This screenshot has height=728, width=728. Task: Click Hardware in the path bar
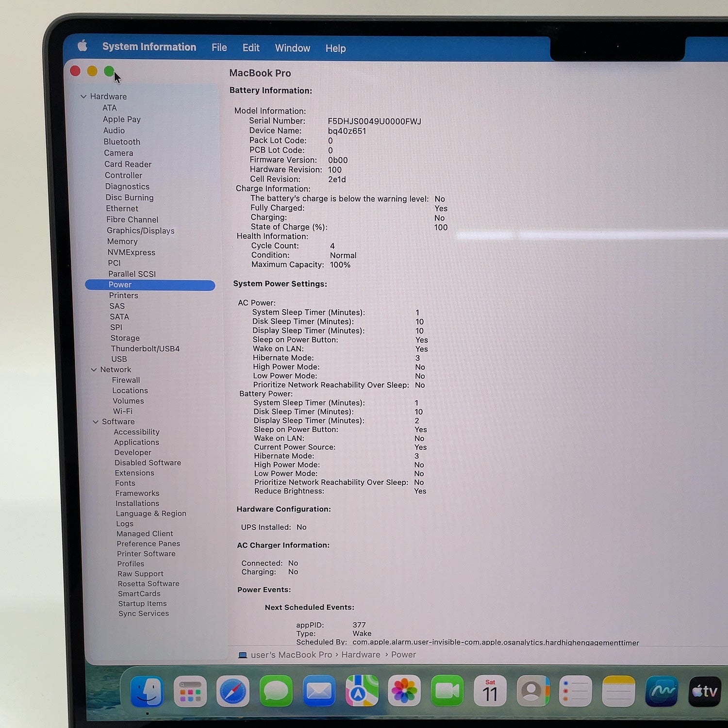click(361, 655)
